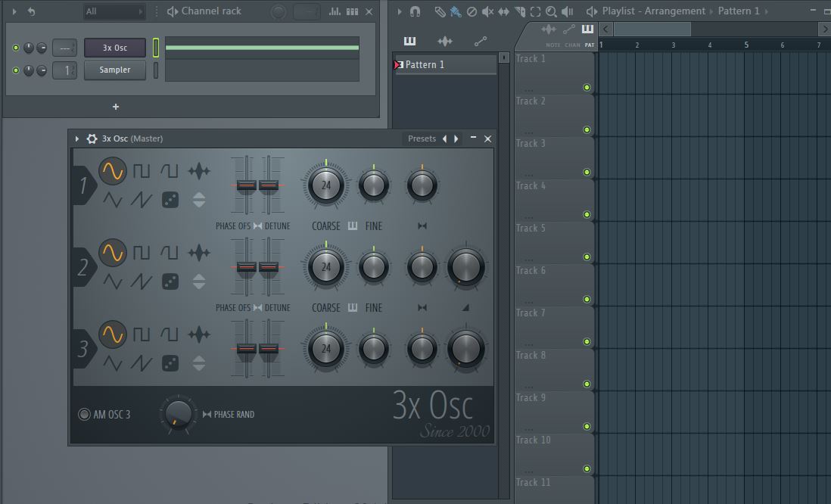This screenshot has width=831, height=504.
Task: Show audio clips tab in picker panel
Action: click(x=445, y=41)
